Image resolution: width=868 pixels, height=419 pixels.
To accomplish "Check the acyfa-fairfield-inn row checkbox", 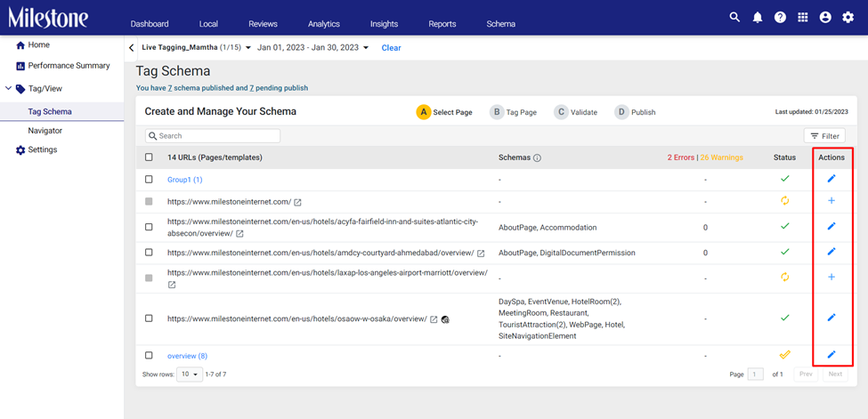I will [149, 227].
